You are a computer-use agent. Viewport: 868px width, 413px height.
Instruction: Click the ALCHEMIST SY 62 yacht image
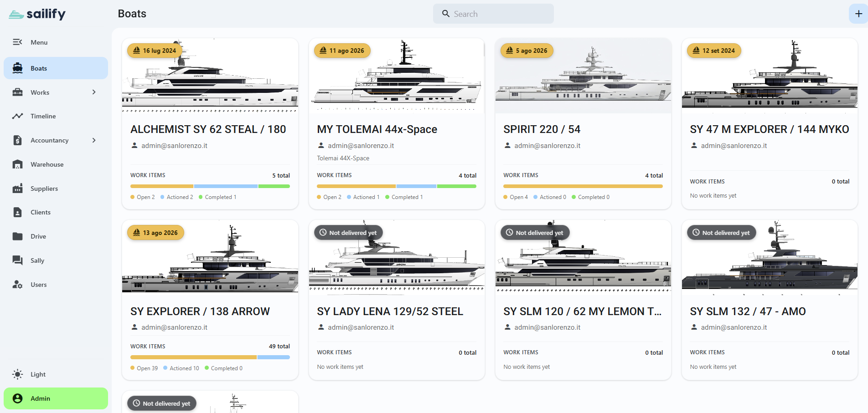(210, 76)
